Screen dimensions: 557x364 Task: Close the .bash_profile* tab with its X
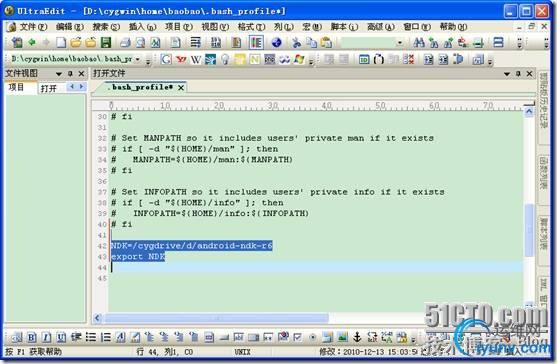pyautogui.click(x=181, y=87)
